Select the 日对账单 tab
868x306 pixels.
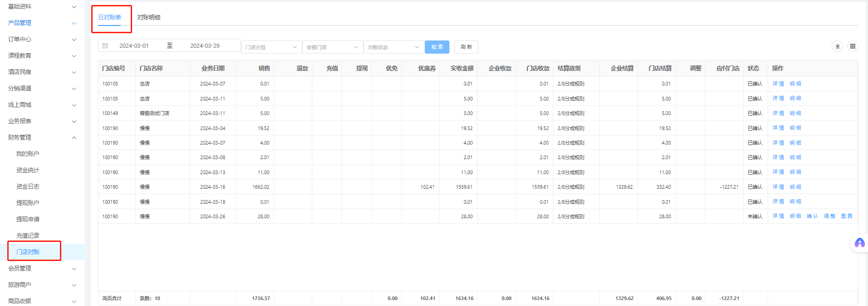coord(110,17)
